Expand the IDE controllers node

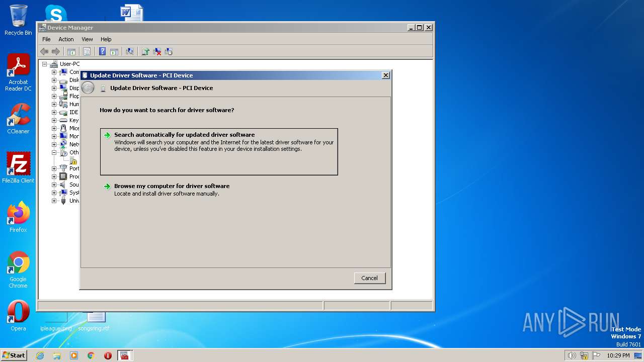tap(54, 112)
